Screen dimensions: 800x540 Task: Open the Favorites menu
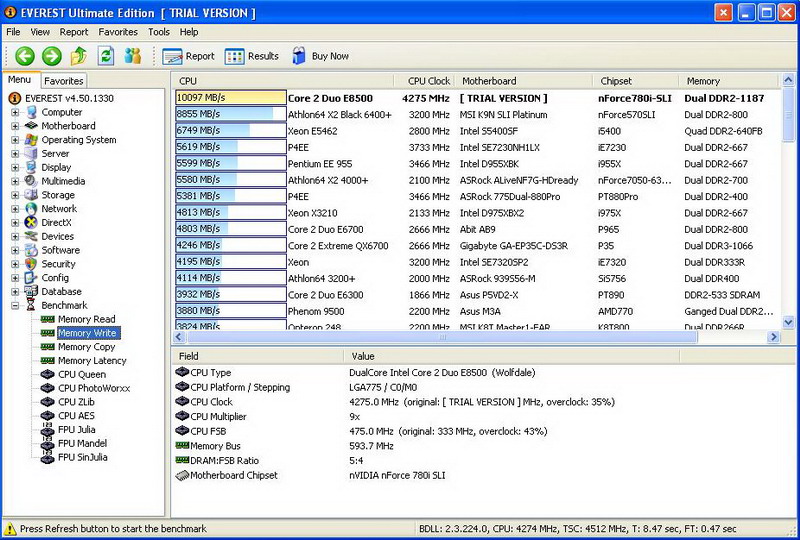tap(118, 32)
